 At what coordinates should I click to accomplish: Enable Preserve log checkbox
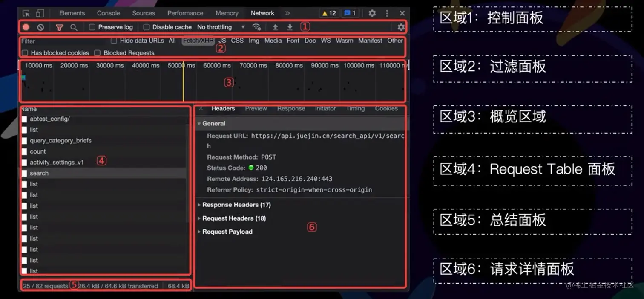pyautogui.click(x=92, y=27)
